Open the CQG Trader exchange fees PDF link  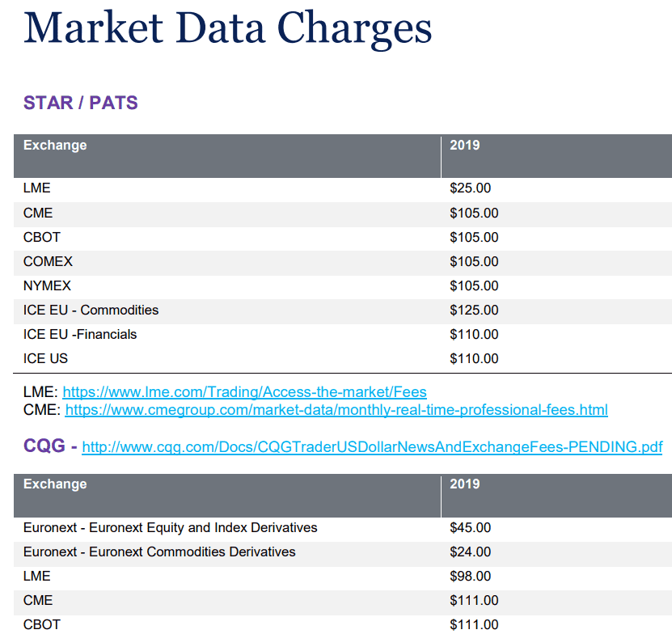[x=372, y=447]
